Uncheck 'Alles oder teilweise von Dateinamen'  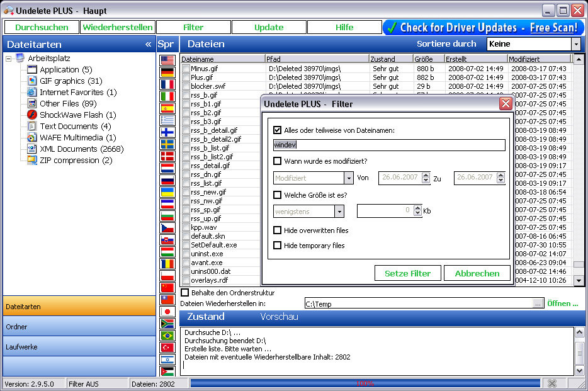pos(277,130)
